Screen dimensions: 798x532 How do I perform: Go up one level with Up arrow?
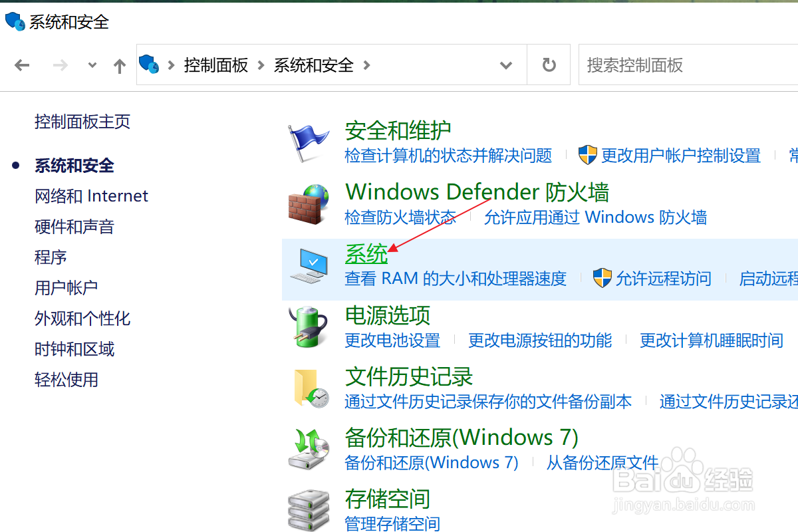pos(120,65)
